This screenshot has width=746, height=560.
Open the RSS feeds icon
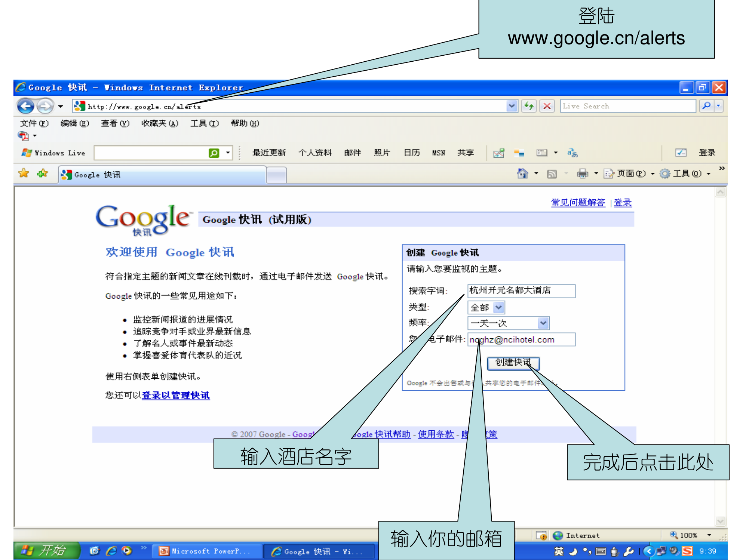click(x=552, y=174)
